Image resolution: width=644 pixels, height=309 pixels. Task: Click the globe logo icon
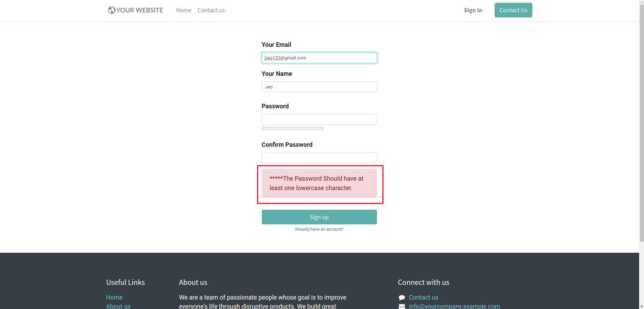111,10
